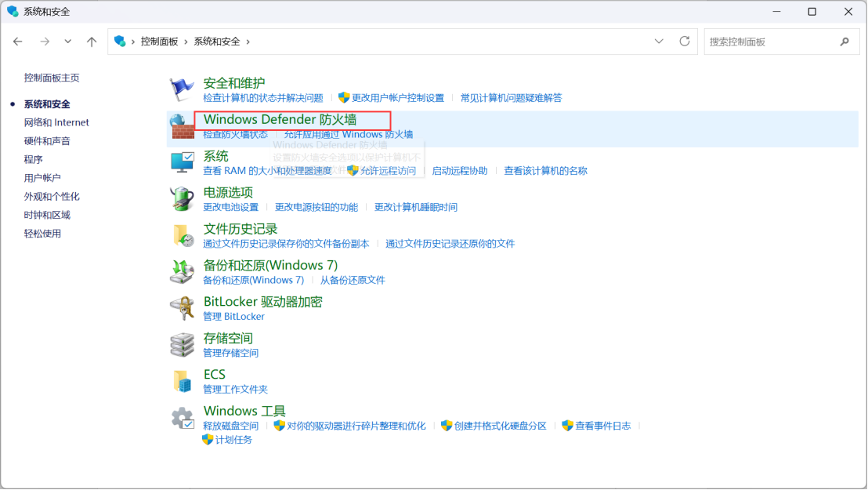Click 启动远程协助 link
This screenshot has height=490, width=868.
click(460, 171)
